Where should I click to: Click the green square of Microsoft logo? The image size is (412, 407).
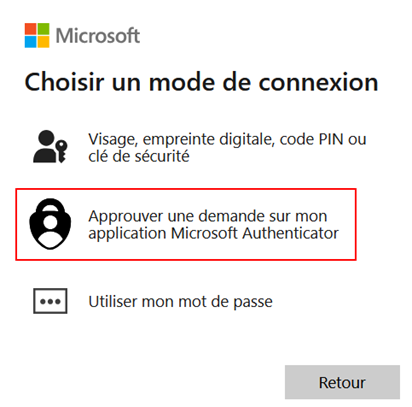(44, 29)
